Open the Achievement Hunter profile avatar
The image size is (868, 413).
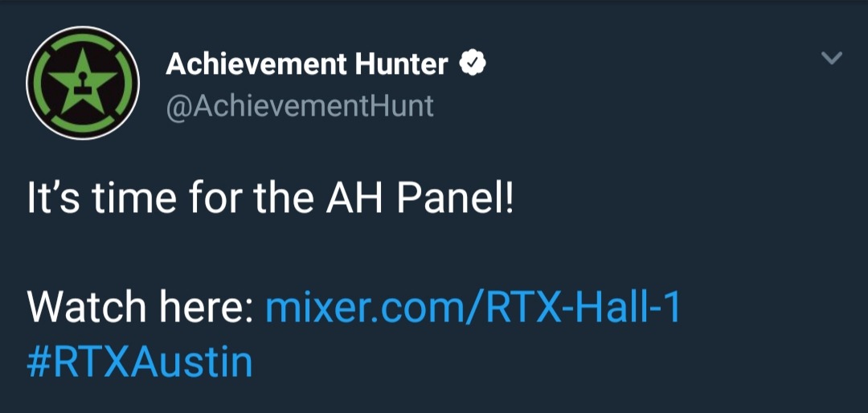click(83, 83)
